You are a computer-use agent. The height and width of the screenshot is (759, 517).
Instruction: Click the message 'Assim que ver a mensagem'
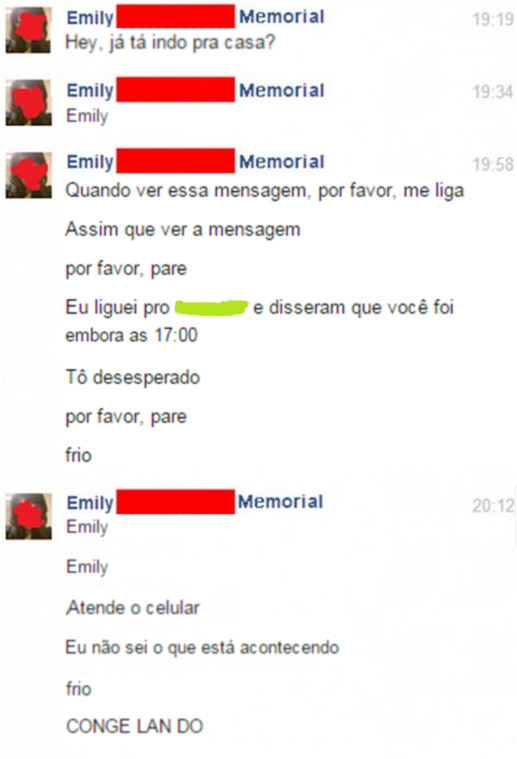(x=183, y=230)
